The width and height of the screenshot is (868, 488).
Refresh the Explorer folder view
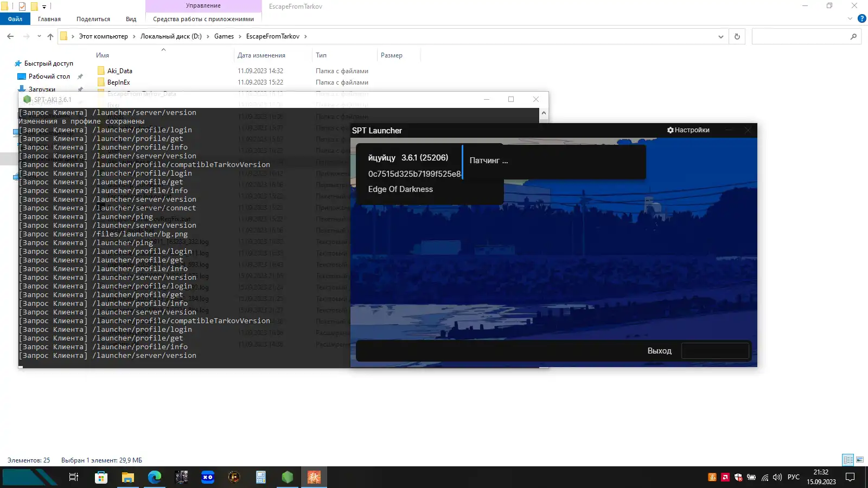point(737,36)
